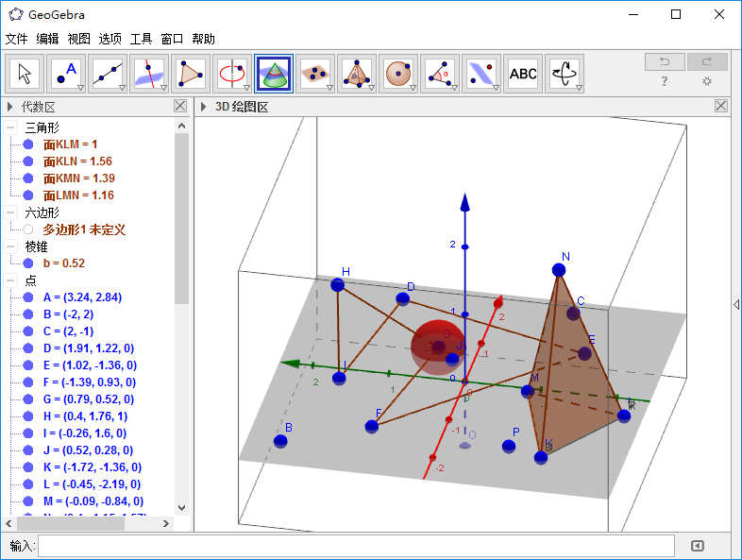Click the Undo button
The width and height of the screenshot is (742, 560).
665,62
